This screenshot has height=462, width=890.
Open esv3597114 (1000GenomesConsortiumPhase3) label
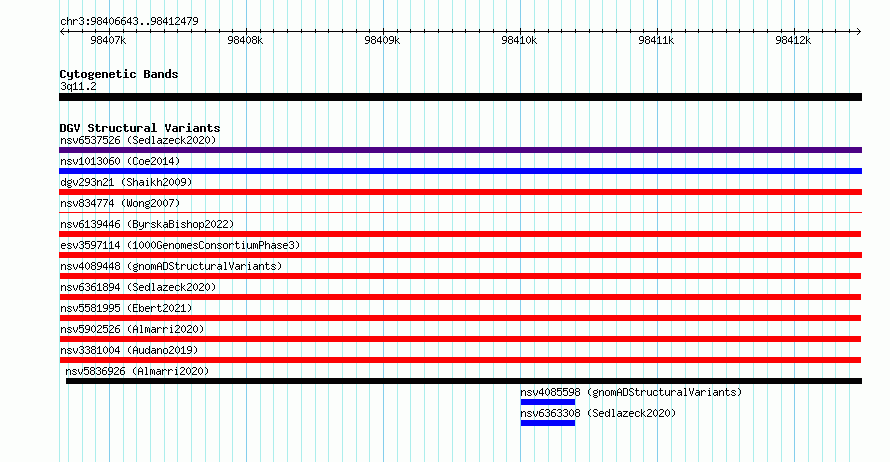[x=180, y=245]
